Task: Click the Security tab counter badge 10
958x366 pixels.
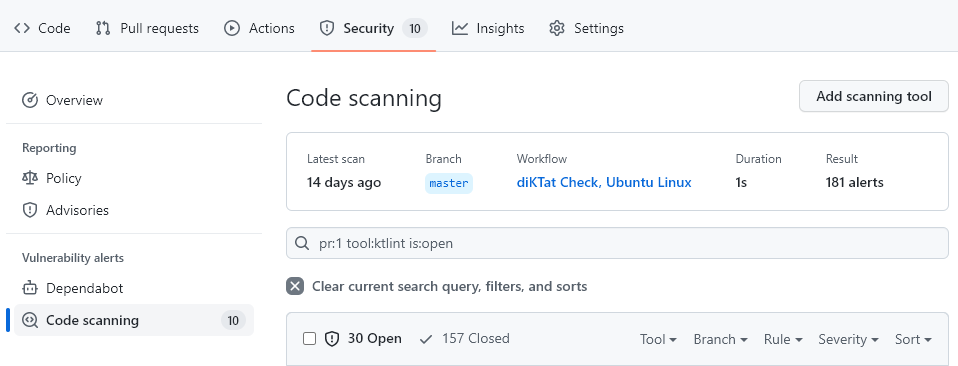Action: coord(415,28)
